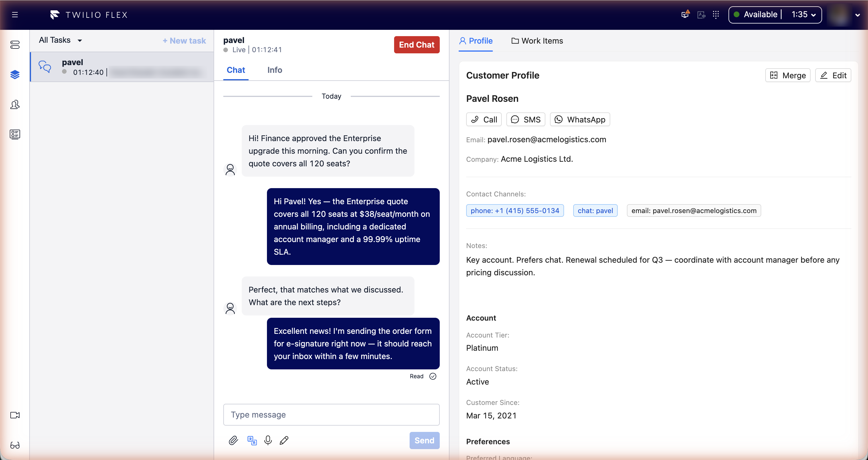
Task: Click the email address pavel.rosen@acmelogistics.com
Action: (547, 139)
